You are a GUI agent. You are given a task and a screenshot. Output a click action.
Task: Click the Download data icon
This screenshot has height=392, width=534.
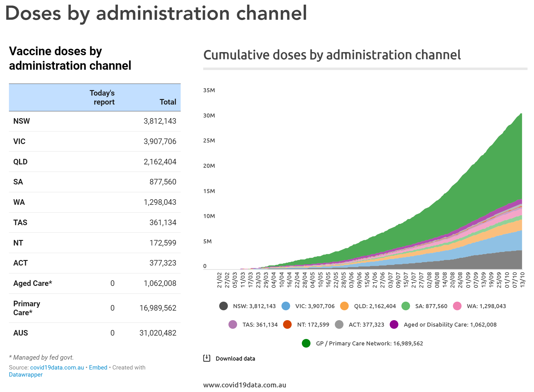pos(207,358)
